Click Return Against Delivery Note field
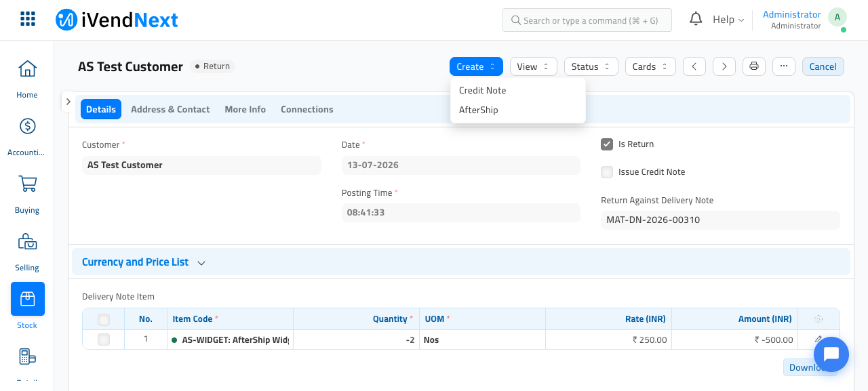The width and height of the screenshot is (868, 391). (720, 220)
